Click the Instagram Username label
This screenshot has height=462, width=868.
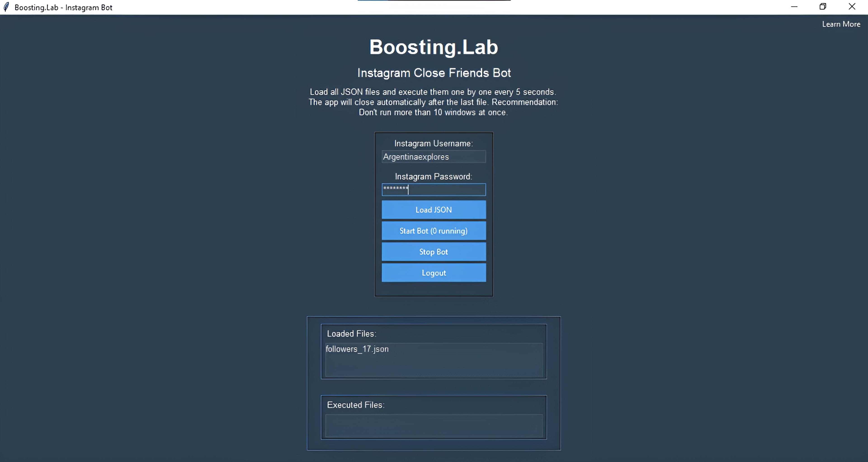coord(434,144)
